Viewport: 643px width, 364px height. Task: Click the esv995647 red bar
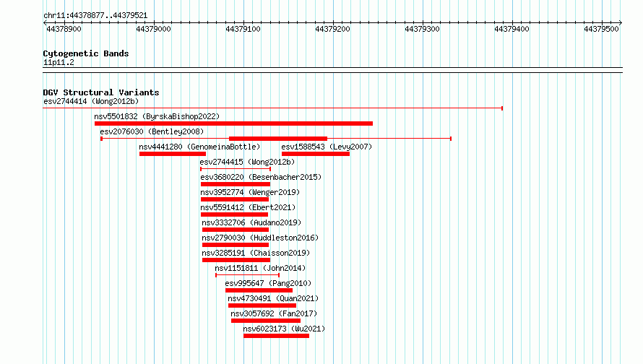(259, 290)
